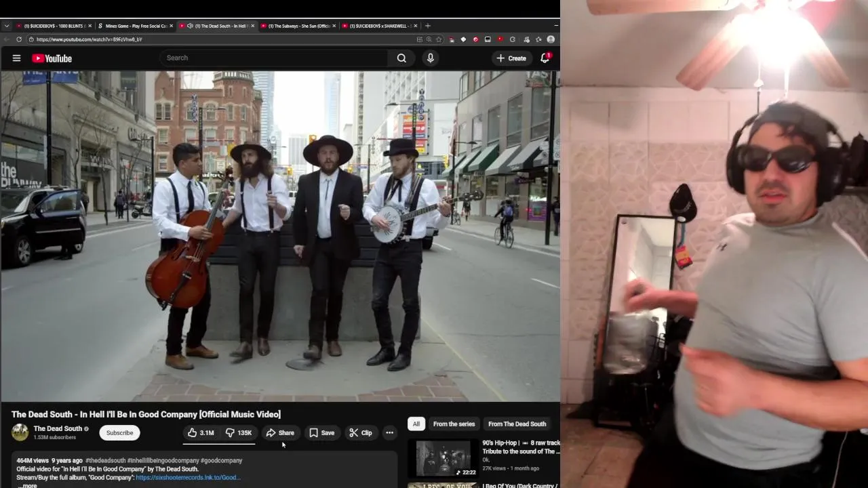Open the #inhellillbeingoodcompany hashtag
The width and height of the screenshot is (868, 488).
coord(163,461)
